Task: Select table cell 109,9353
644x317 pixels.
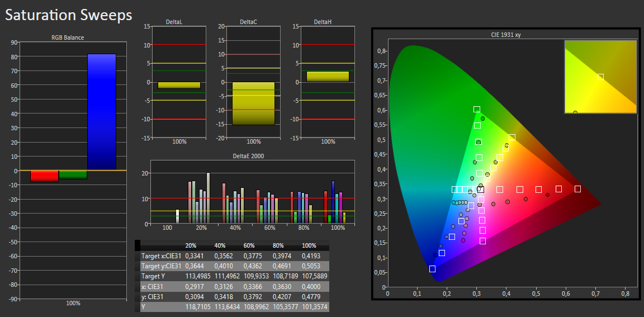Action: (256, 276)
